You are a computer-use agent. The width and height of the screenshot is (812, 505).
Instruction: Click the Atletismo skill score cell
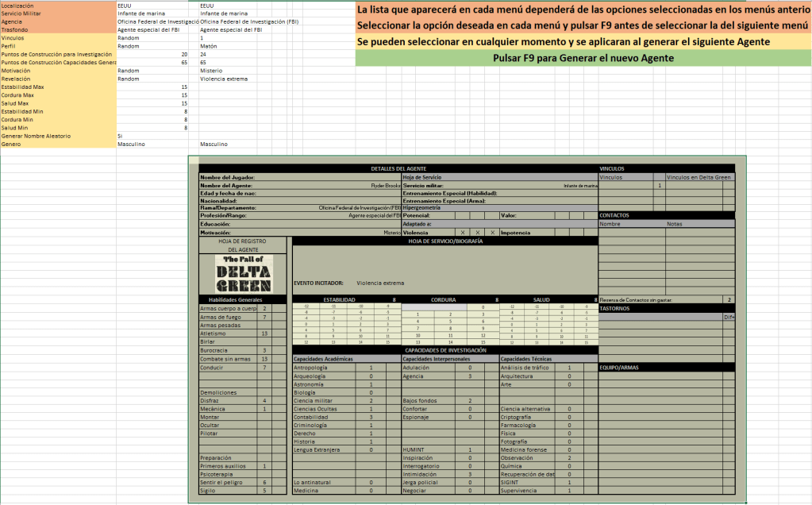tap(264, 333)
